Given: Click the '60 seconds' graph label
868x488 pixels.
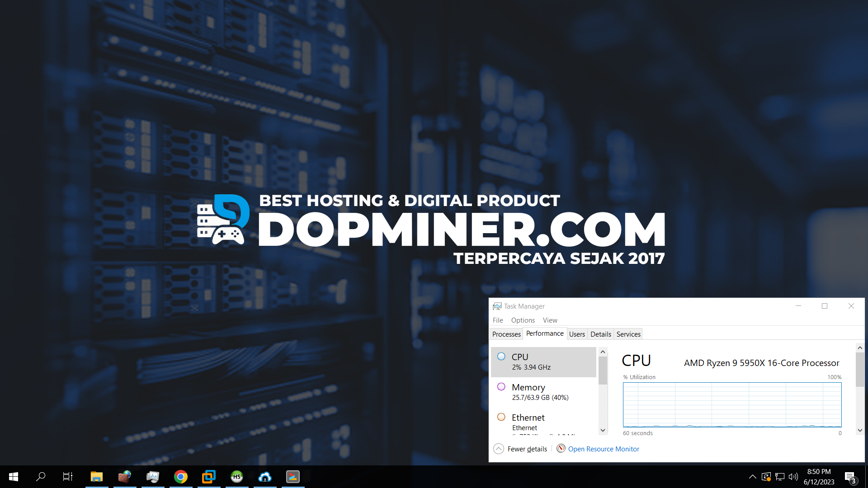Looking at the screenshot, I should [x=637, y=433].
